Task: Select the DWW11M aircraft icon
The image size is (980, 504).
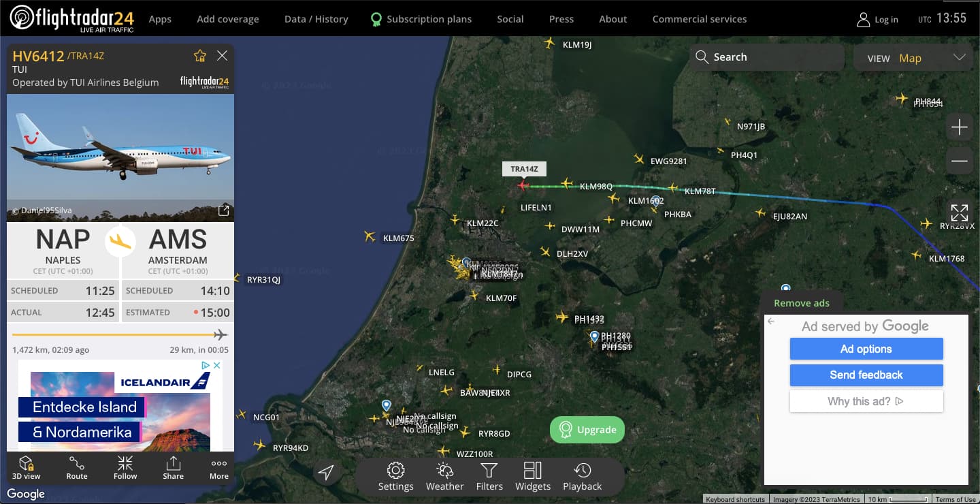Action: coord(549,226)
